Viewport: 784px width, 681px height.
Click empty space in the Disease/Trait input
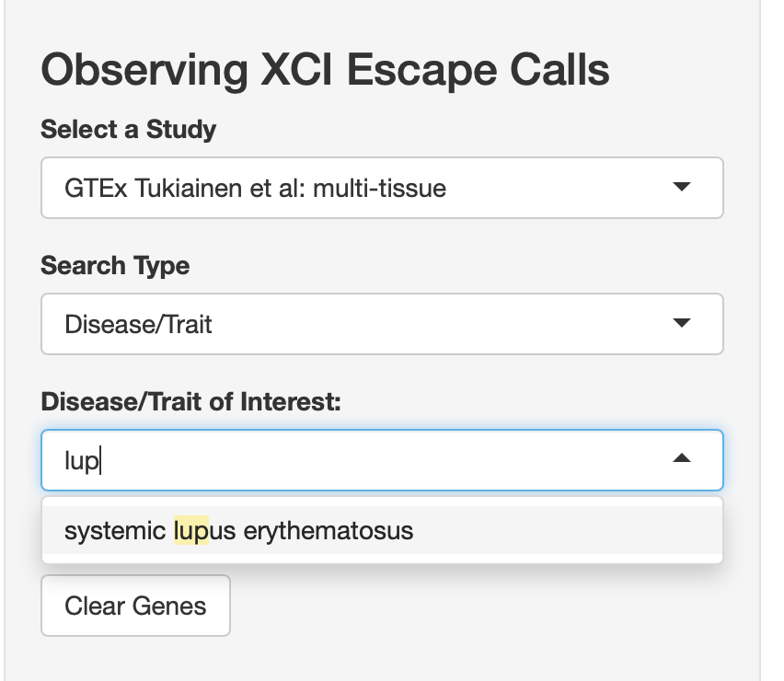click(414, 459)
